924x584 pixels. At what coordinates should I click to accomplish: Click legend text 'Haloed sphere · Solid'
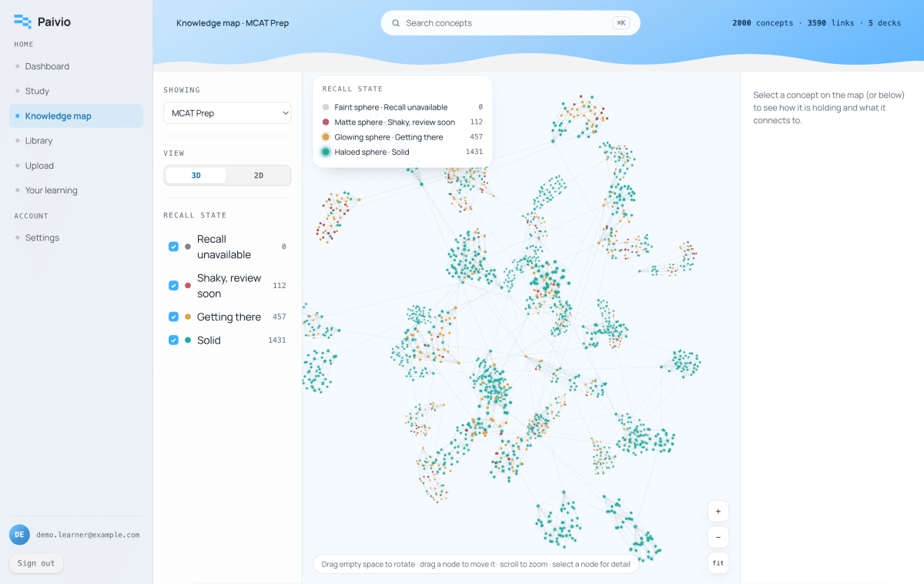point(372,152)
